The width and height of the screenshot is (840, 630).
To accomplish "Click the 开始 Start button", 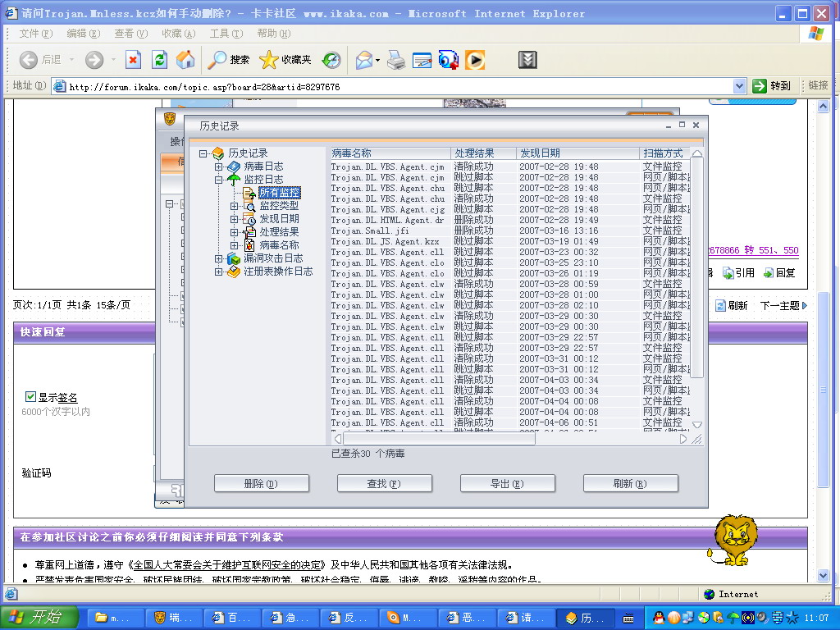I will (39, 618).
